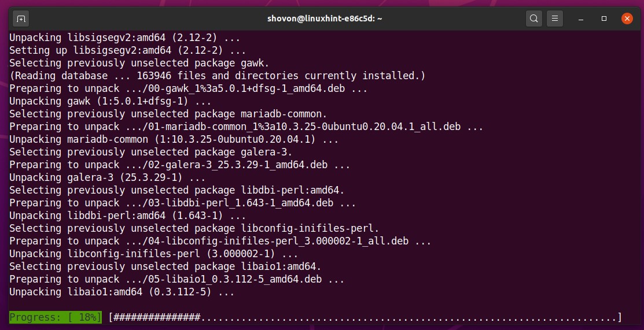This screenshot has height=330, width=644.
Task: Click the filled hash portion of progress bar
Action: [156, 317]
